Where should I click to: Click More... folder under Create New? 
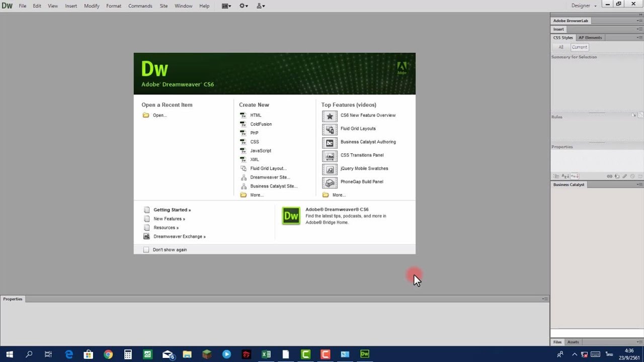point(244,195)
